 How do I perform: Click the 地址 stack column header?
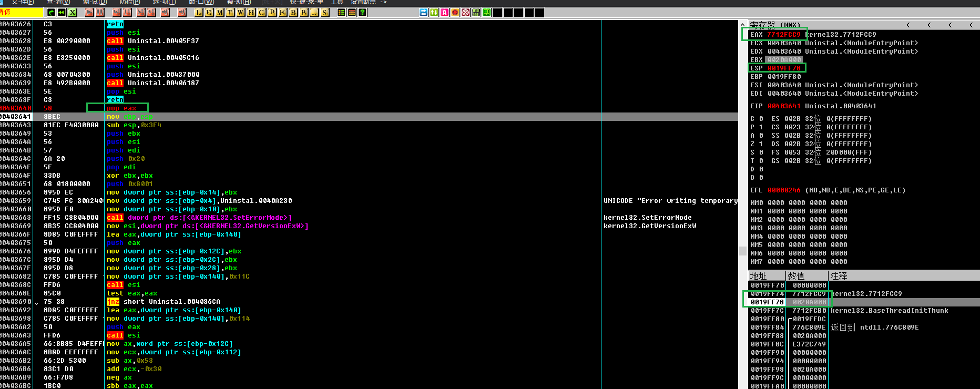[x=767, y=276]
